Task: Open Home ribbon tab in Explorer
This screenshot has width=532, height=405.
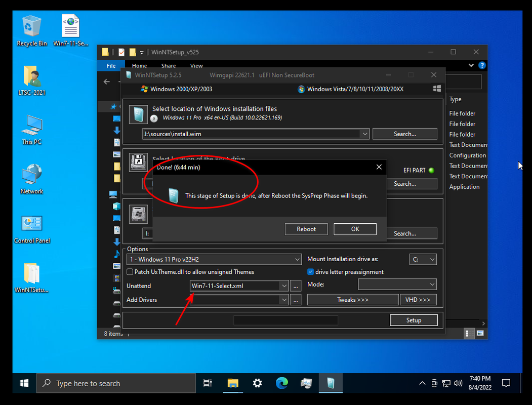Action: pyautogui.click(x=139, y=66)
